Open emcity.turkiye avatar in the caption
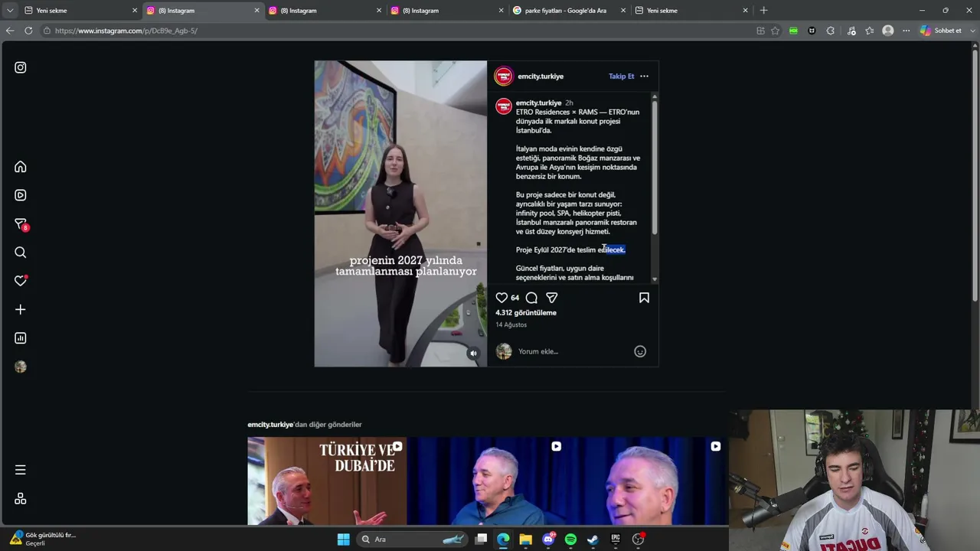 [x=504, y=106]
